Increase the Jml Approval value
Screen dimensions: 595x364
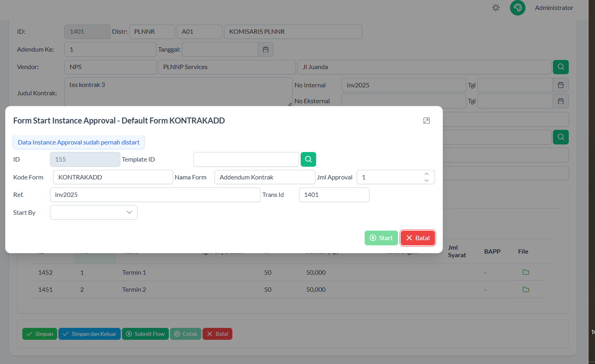[x=426, y=174]
